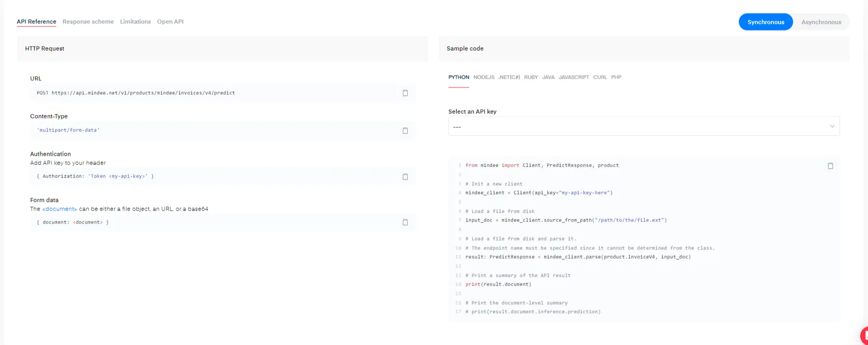Select the PHP code tab
This screenshot has width=868, height=345.
pos(616,78)
